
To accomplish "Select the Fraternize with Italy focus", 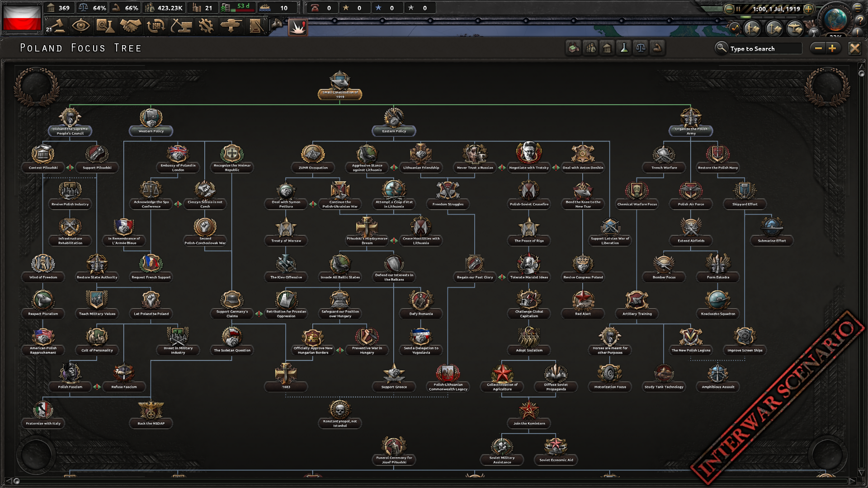I will point(43,414).
